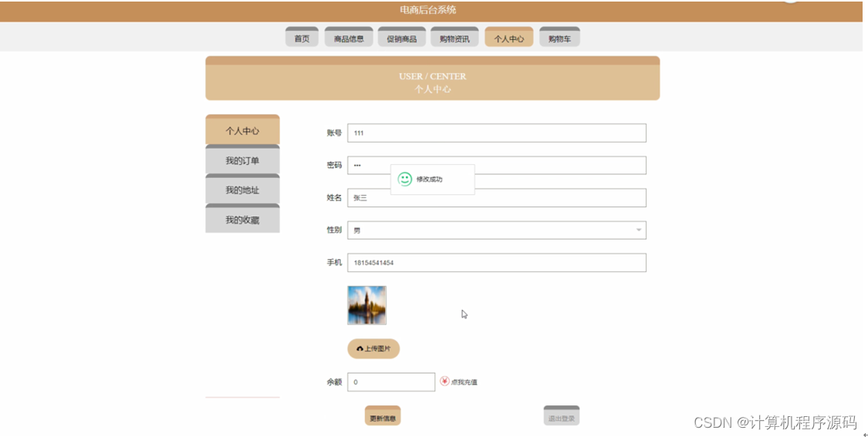Viewport: 868px width, 437px height.
Task: Click the yen recharge icon
Action: pos(444,382)
